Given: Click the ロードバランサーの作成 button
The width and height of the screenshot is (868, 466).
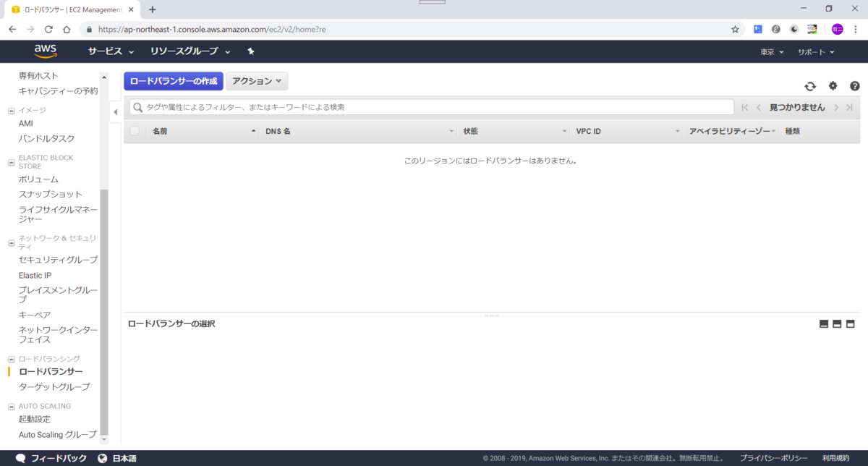Looking at the screenshot, I should point(173,81).
